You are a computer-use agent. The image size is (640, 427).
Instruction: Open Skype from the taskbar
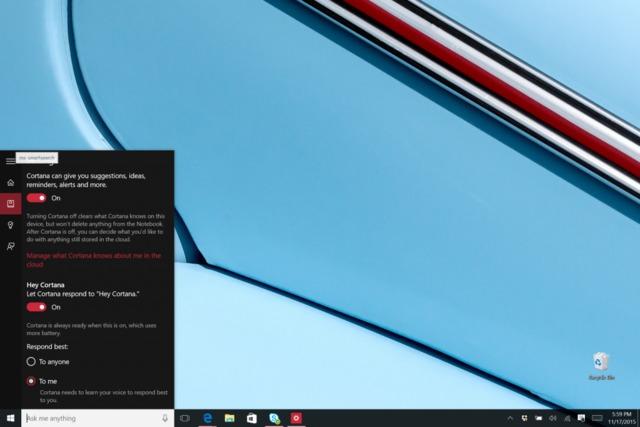pyautogui.click(x=274, y=418)
